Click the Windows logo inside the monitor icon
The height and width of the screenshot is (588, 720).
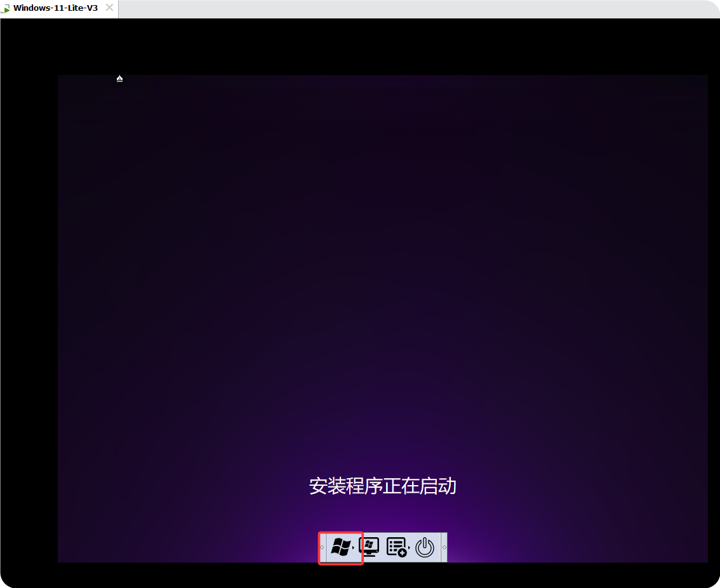[368, 544]
